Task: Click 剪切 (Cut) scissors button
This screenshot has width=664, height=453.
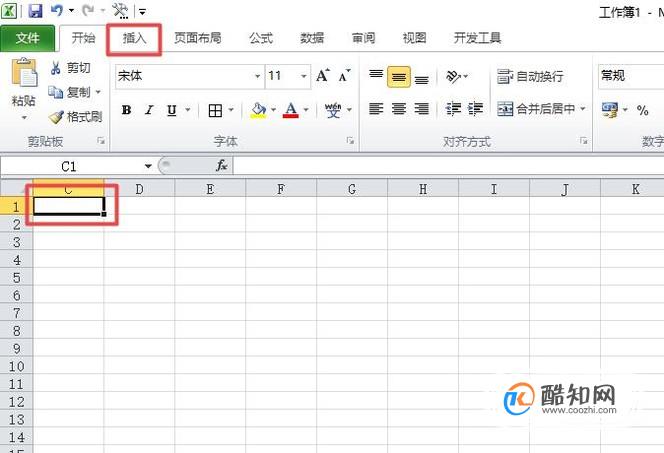Action: [70, 68]
